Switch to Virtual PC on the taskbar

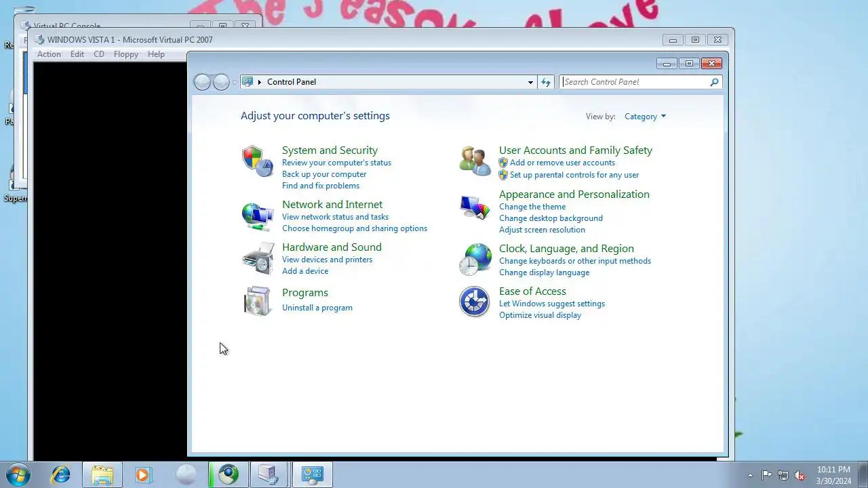(x=269, y=474)
